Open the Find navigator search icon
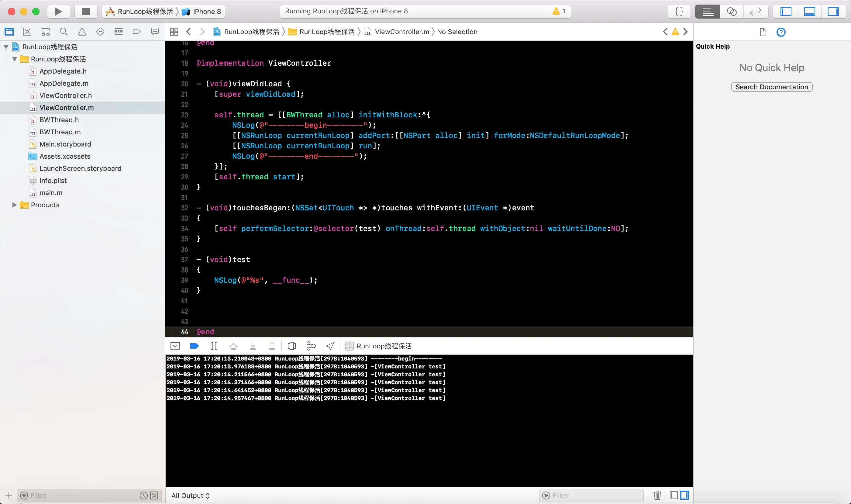The height and width of the screenshot is (504, 851). pyautogui.click(x=64, y=32)
